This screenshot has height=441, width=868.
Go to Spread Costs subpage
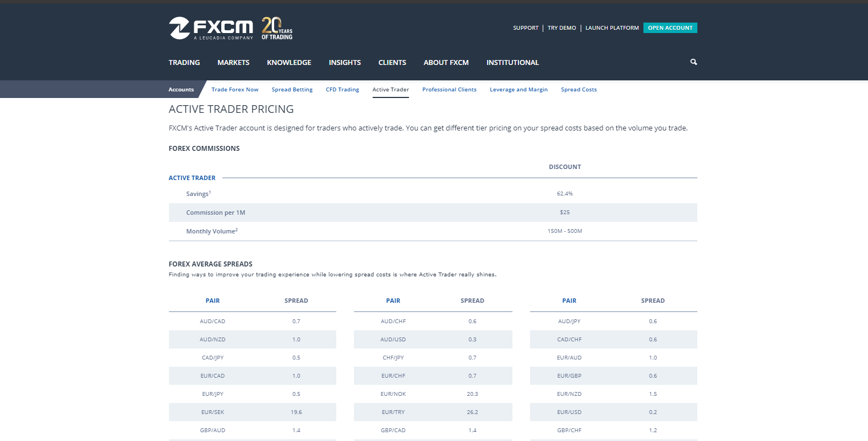coord(579,90)
